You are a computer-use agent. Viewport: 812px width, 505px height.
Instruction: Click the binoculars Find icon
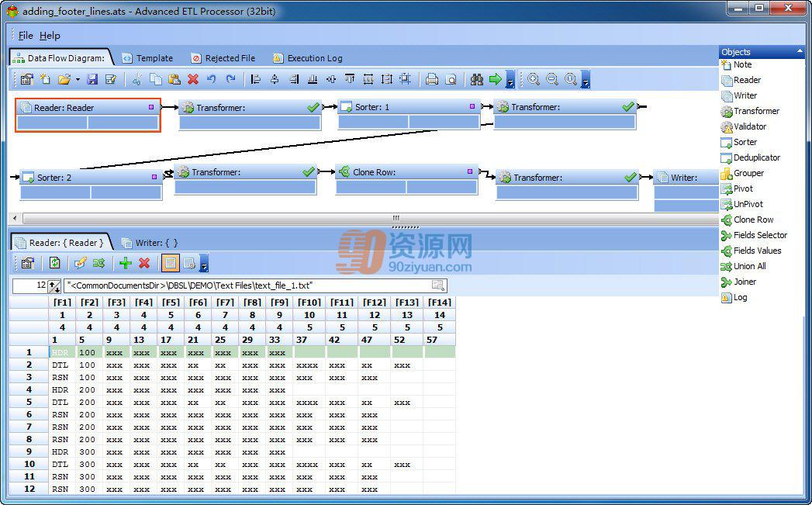(476, 79)
